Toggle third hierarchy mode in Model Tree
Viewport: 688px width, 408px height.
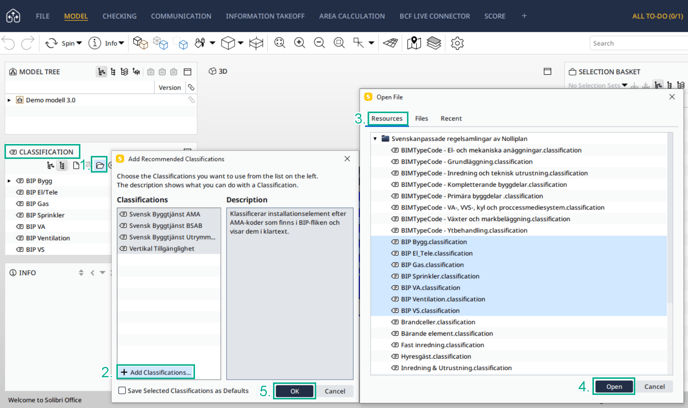coord(125,72)
